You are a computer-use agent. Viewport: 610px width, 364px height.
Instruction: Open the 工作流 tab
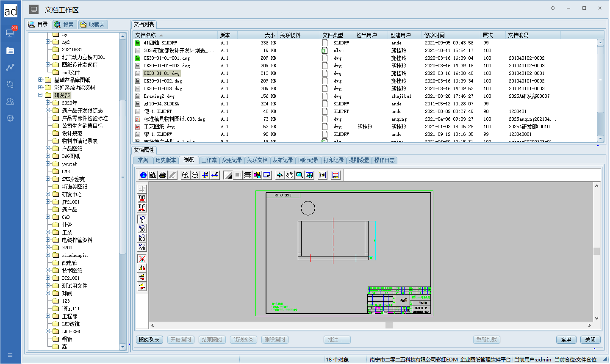(x=209, y=160)
